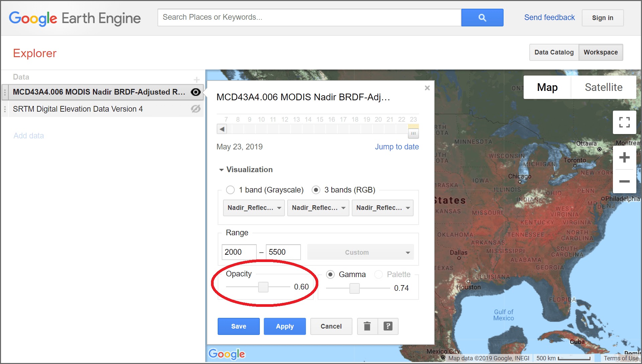Select the MCD43A4.006 MODIS layer row
642x364 pixels.
coord(102,92)
